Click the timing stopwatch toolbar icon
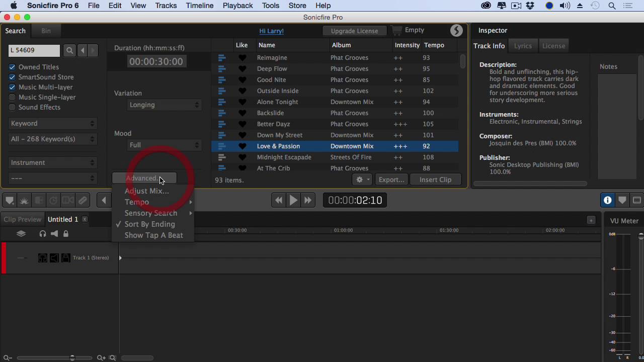 click(x=53, y=201)
